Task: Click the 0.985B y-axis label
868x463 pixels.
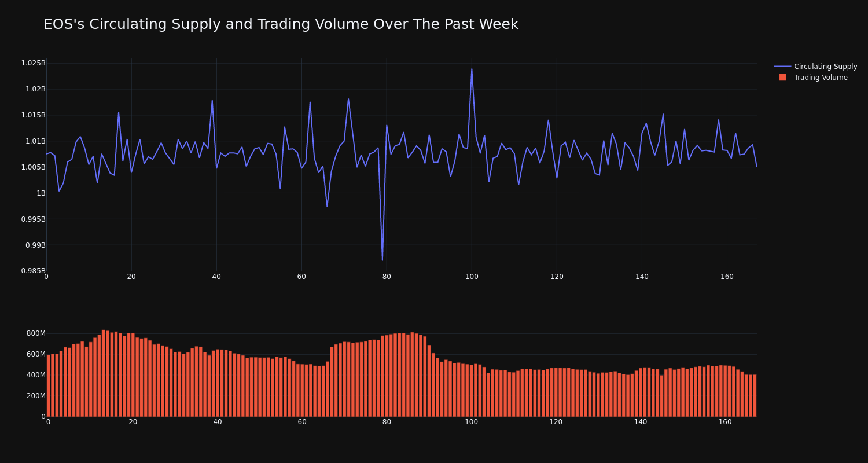Action: coord(33,271)
